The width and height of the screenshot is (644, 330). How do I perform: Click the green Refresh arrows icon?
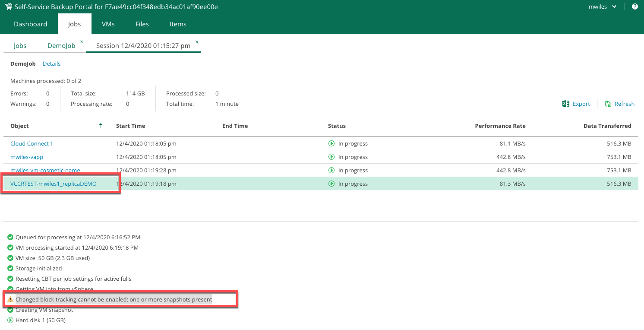608,104
